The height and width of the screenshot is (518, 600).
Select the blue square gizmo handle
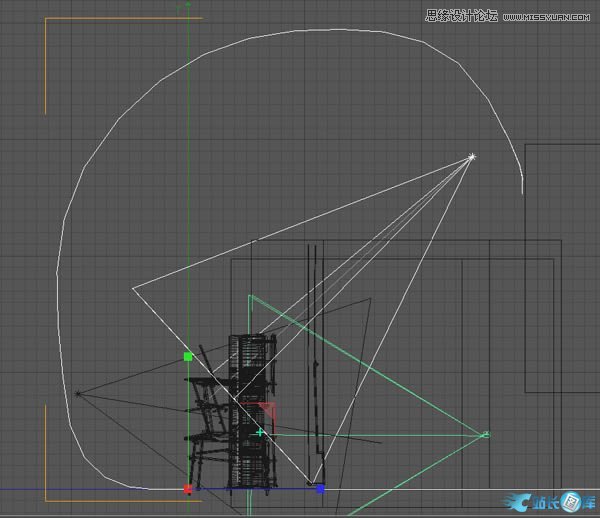[x=320, y=489]
